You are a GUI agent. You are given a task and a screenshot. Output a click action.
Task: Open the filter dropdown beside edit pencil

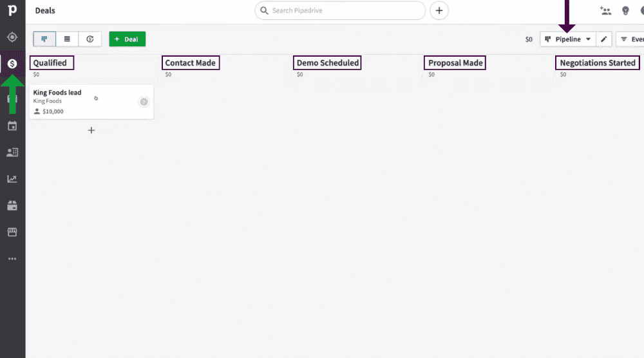[x=630, y=39]
